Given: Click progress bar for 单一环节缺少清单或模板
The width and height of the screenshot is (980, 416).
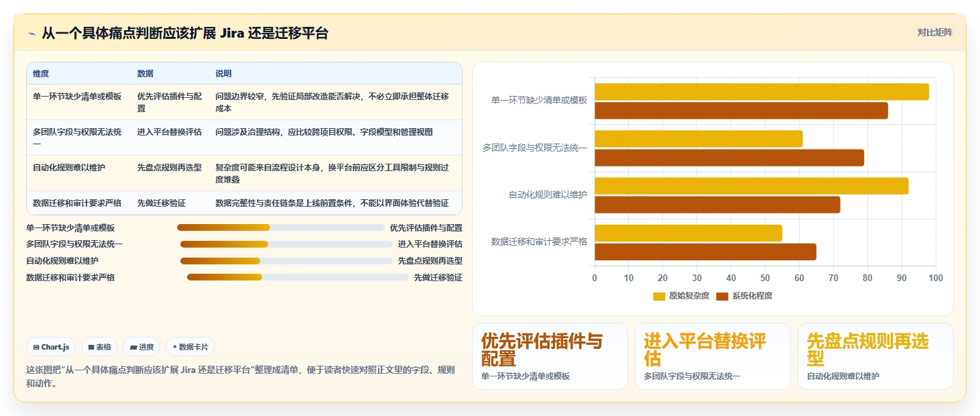Looking at the screenshot, I should 281,227.
